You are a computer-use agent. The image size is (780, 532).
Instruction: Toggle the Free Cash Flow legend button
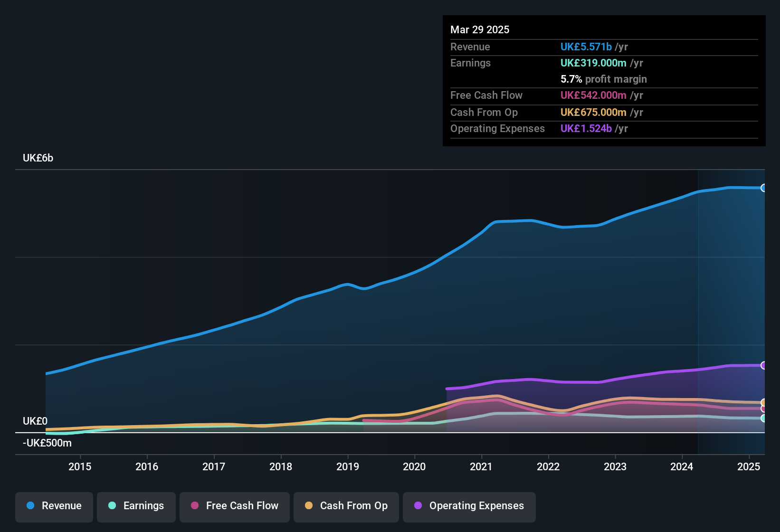[x=235, y=506]
